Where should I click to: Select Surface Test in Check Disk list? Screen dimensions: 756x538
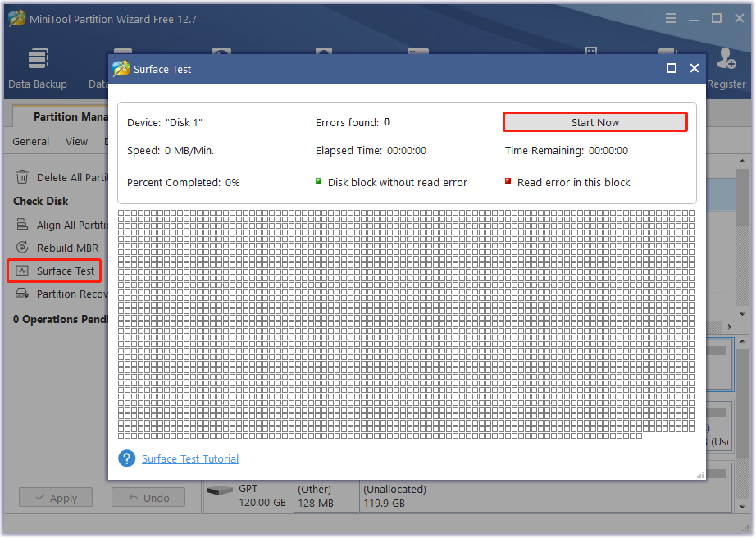66,271
